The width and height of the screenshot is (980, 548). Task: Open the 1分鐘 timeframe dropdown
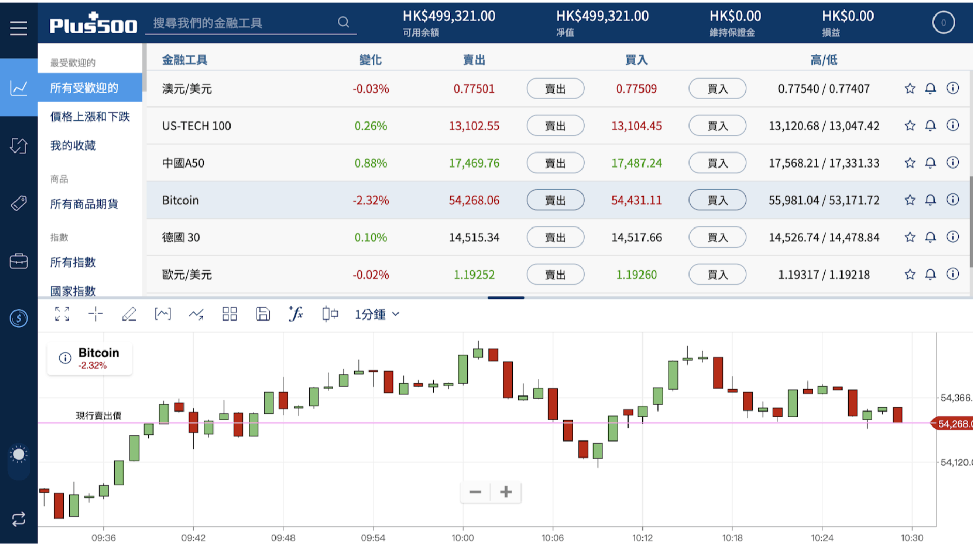(376, 314)
